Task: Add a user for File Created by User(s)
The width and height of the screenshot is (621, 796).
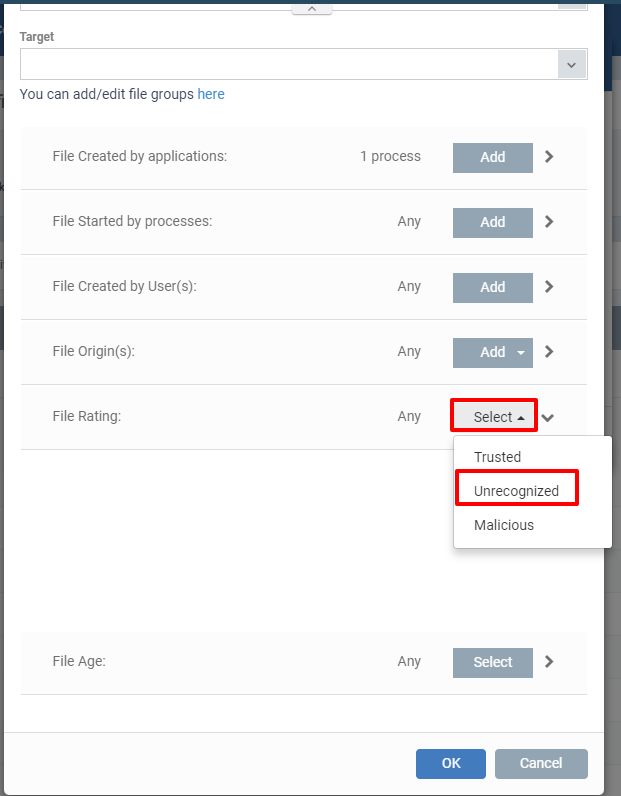Action: tap(493, 287)
